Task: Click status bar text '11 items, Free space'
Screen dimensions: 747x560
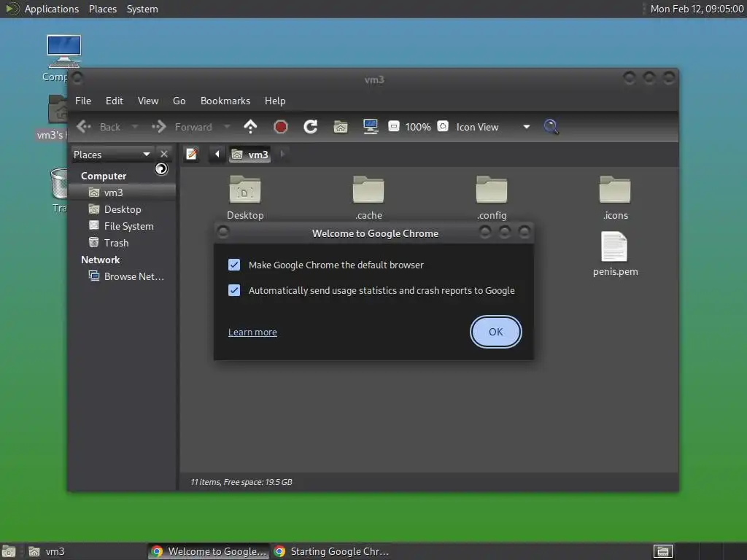Action: [241, 482]
